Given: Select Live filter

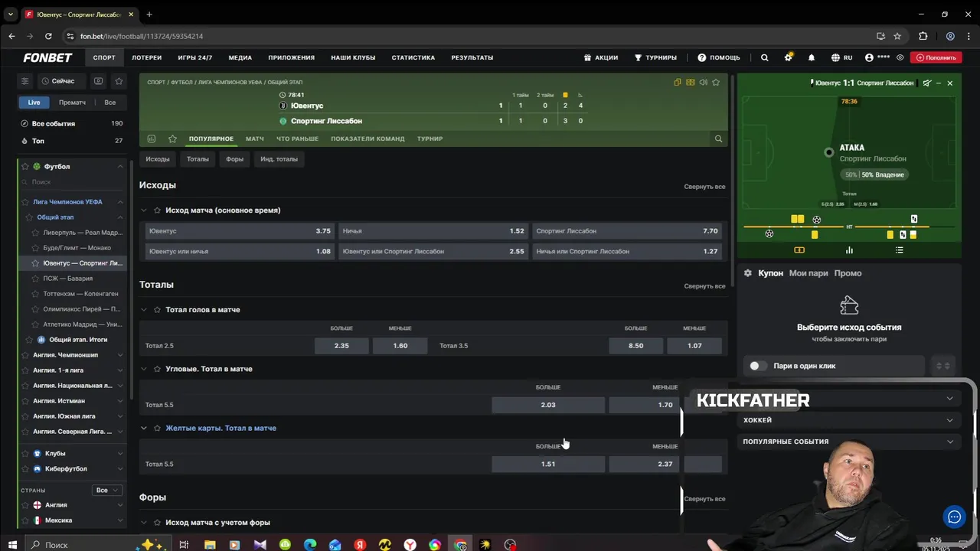Looking at the screenshot, I should click(x=34, y=103).
